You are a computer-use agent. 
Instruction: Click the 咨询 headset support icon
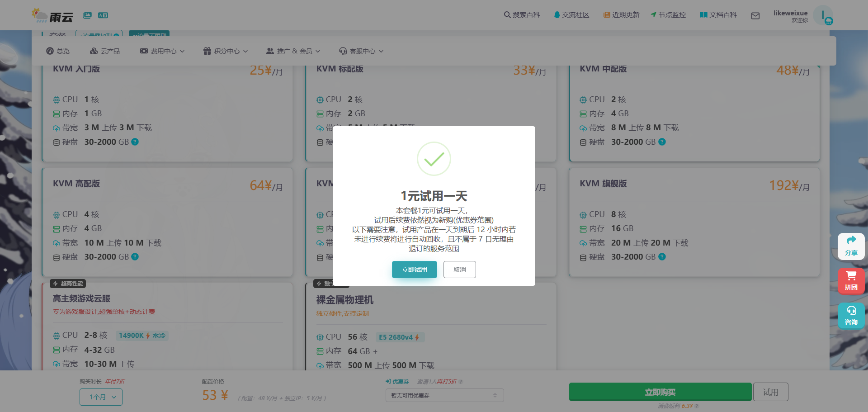(851, 315)
